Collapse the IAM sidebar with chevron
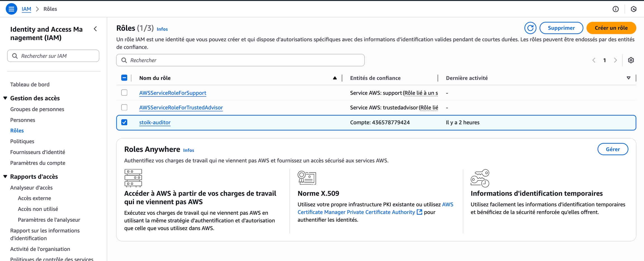 point(96,29)
